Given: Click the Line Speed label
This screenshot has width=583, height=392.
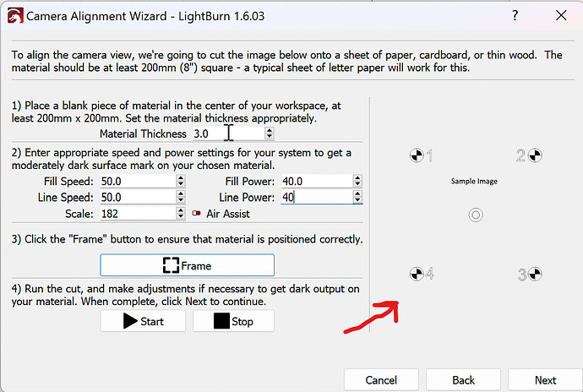Looking at the screenshot, I should coord(66,198).
